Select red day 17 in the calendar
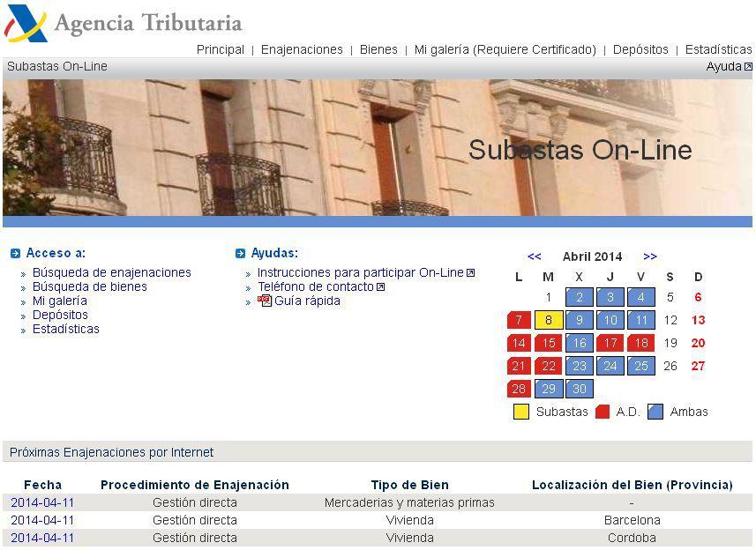This screenshot has height=550, width=756. pos(610,343)
